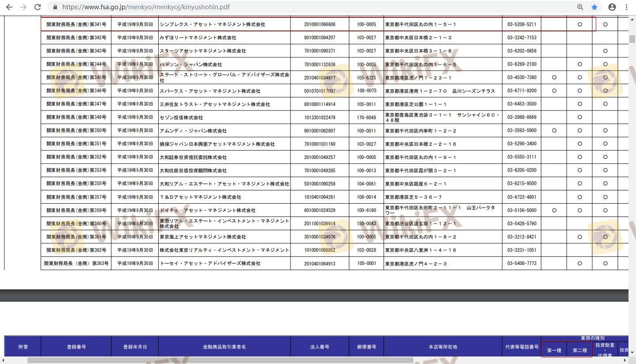Click the シンプレクス・アセット・マネジメント株式会社 row name

[212, 24]
